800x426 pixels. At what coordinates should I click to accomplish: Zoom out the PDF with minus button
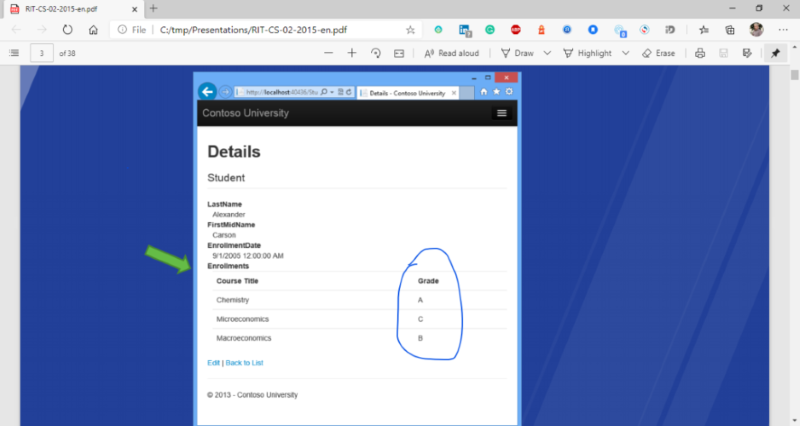[329, 53]
